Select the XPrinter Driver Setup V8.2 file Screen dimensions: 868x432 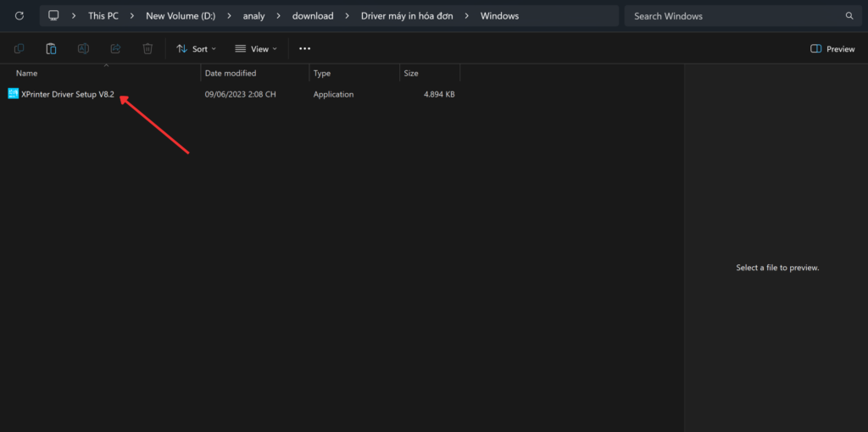67,94
